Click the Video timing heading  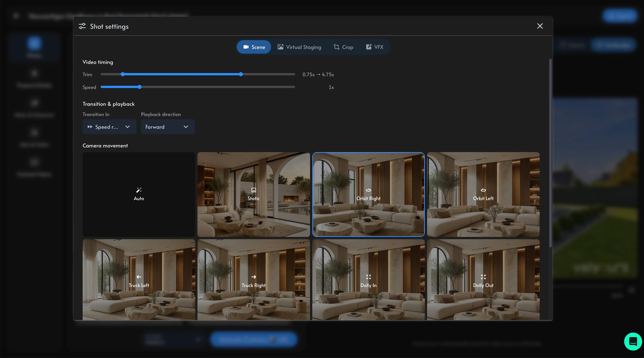(98, 62)
